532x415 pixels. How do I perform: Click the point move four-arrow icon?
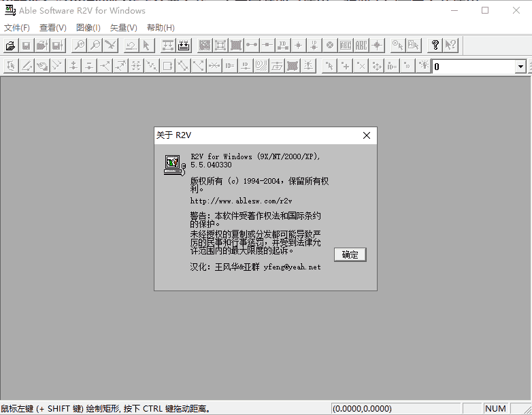tap(377, 66)
